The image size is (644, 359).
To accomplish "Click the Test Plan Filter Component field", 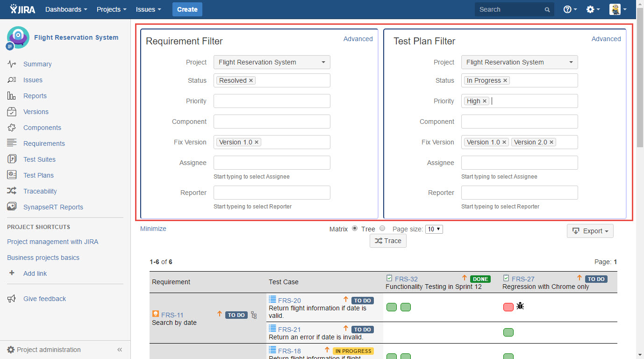I will 520,122.
